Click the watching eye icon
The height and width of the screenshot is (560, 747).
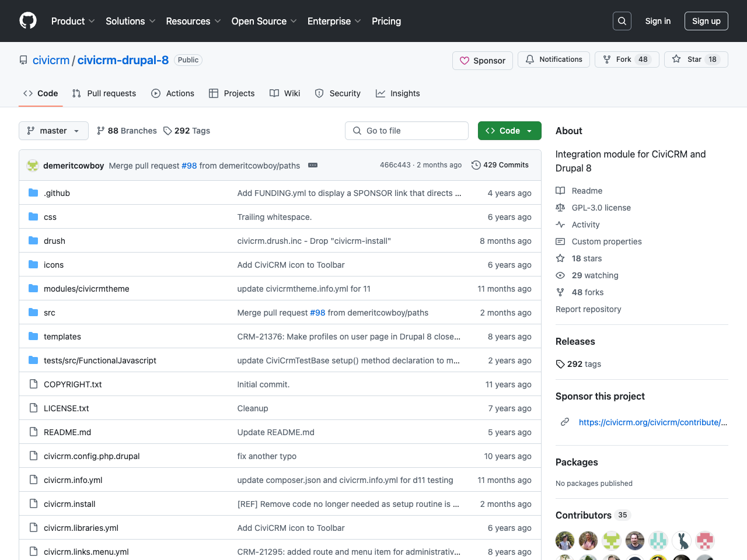point(560,275)
